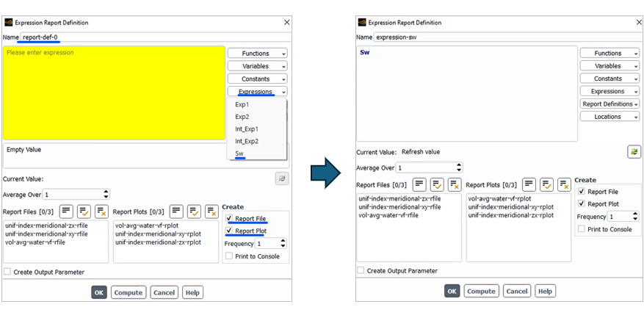
Task: Click deselect-all icon for Report Files in right dialog
Action: coord(455,185)
